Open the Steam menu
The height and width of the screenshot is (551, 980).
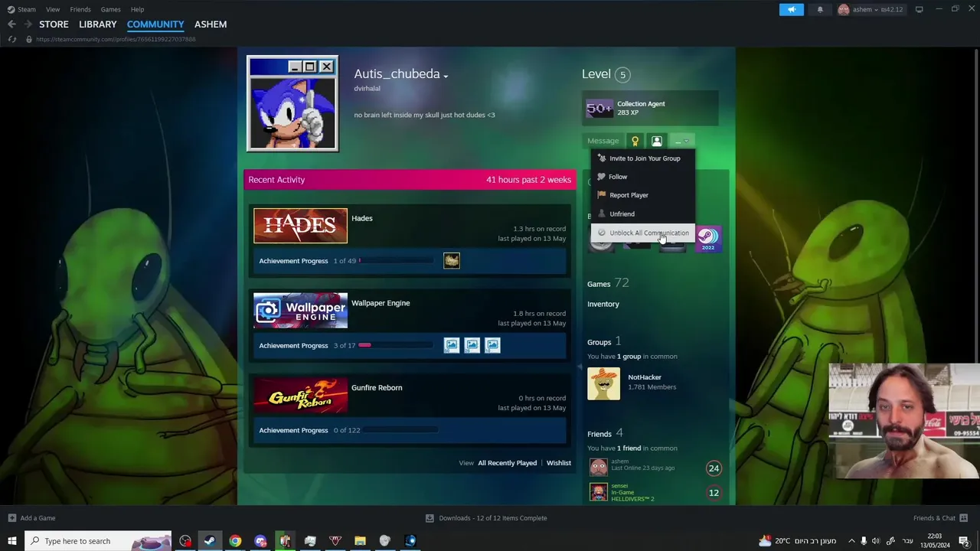tap(21, 9)
